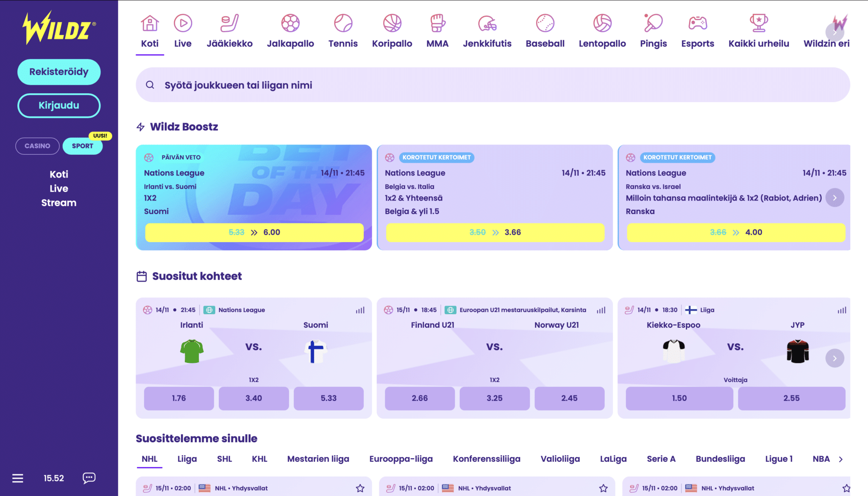Open the LaLiga tab
868x496 pixels.
(x=613, y=459)
